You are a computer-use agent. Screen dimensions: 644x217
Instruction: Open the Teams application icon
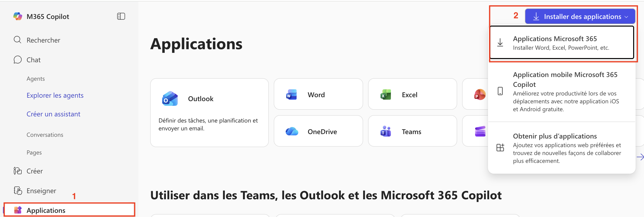pos(386,131)
